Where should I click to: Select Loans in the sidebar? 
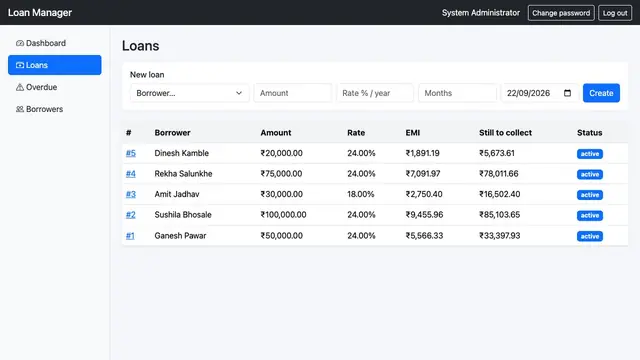click(x=55, y=65)
